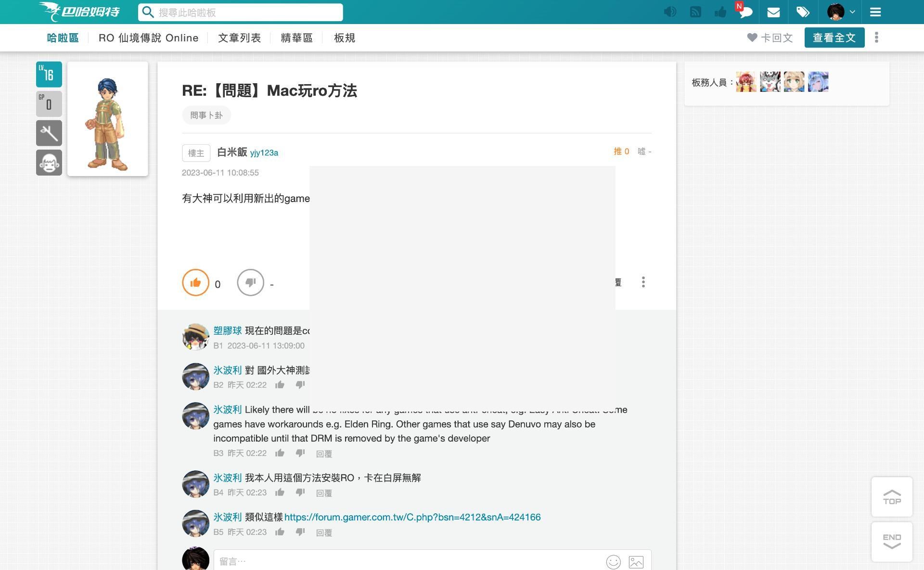Toggle the thumbs-down on main post

coord(250,282)
